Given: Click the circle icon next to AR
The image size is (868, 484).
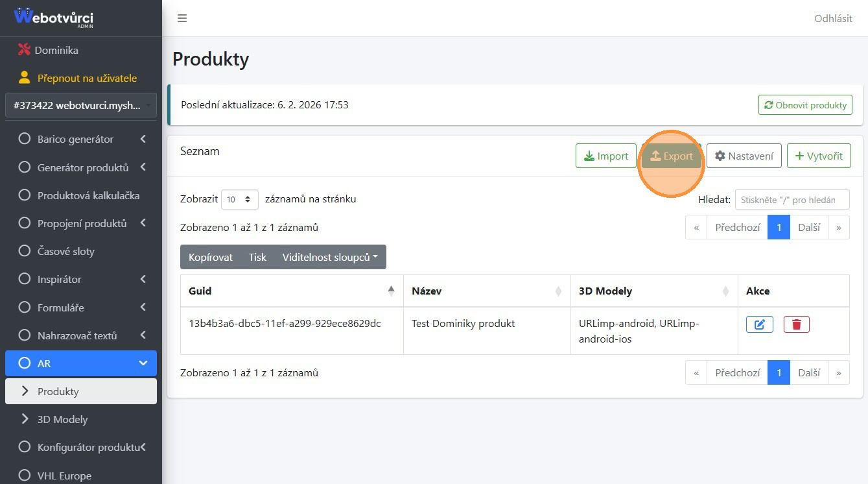Looking at the screenshot, I should point(25,363).
